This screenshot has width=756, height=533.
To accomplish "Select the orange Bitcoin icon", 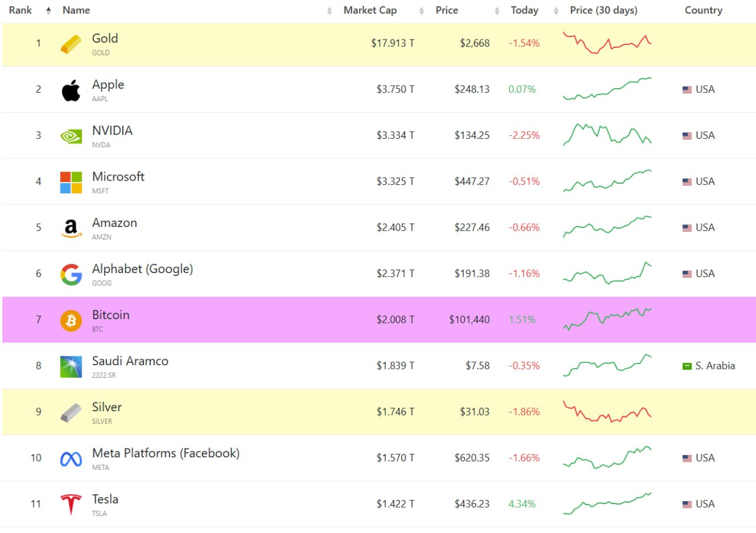I will coord(71,321).
